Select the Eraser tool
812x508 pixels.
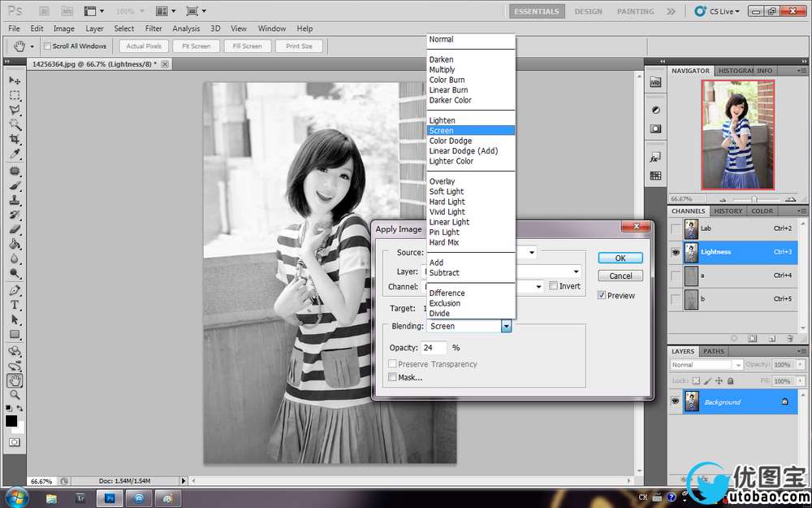click(x=15, y=230)
